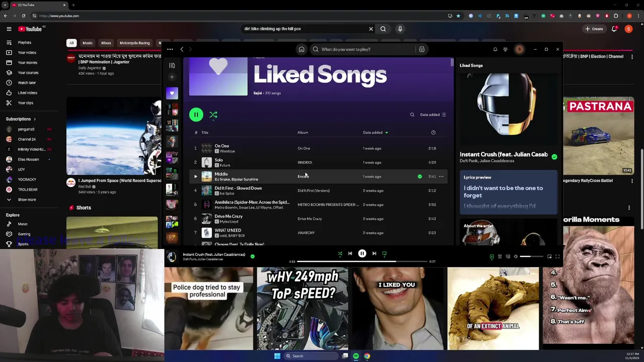
Task: Submit YouTube search with magnifier button
Action: click(383, 29)
